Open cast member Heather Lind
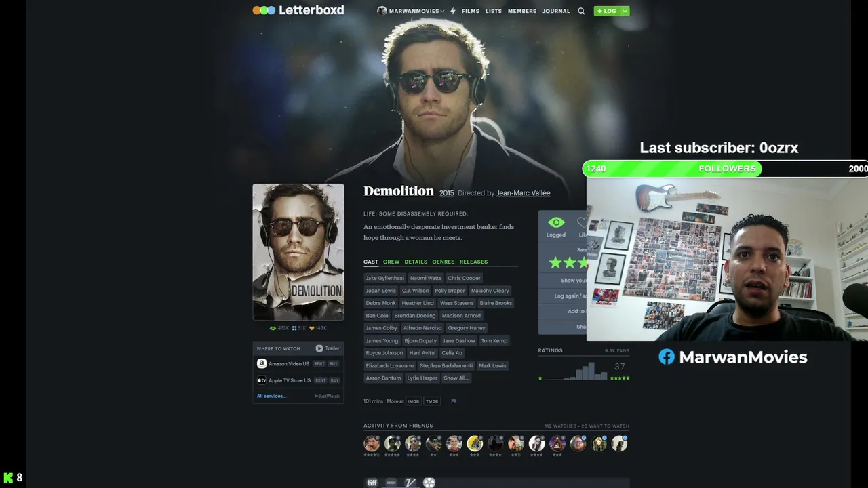 (x=418, y=303)
